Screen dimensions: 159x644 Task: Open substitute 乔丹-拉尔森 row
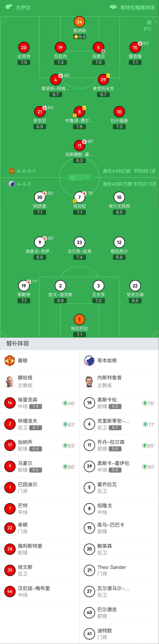pos(119,445)
